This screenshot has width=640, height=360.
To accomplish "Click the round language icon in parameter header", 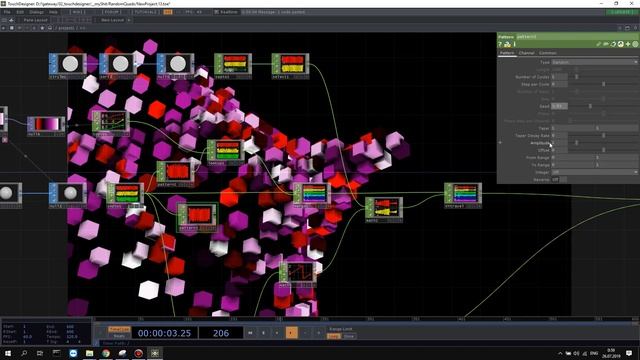I will (620, 44).
